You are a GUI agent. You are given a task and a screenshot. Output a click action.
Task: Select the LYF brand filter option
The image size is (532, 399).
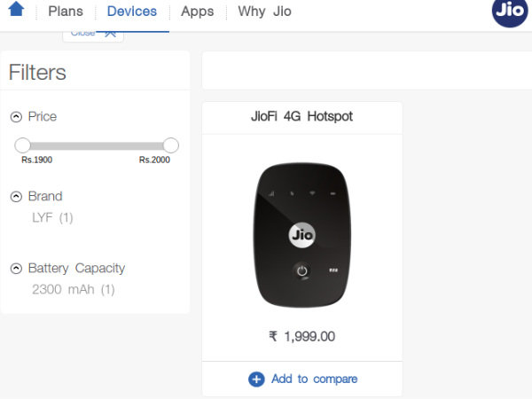[x=52, y=217]
